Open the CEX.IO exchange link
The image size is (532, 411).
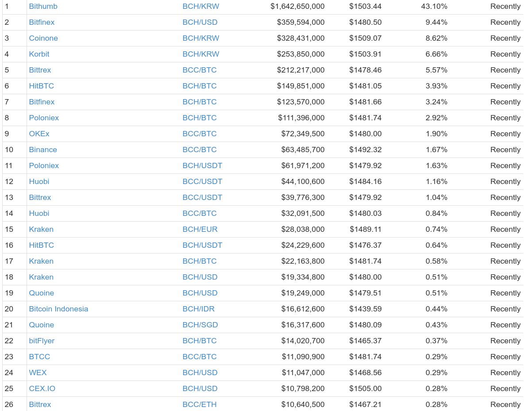42,388
